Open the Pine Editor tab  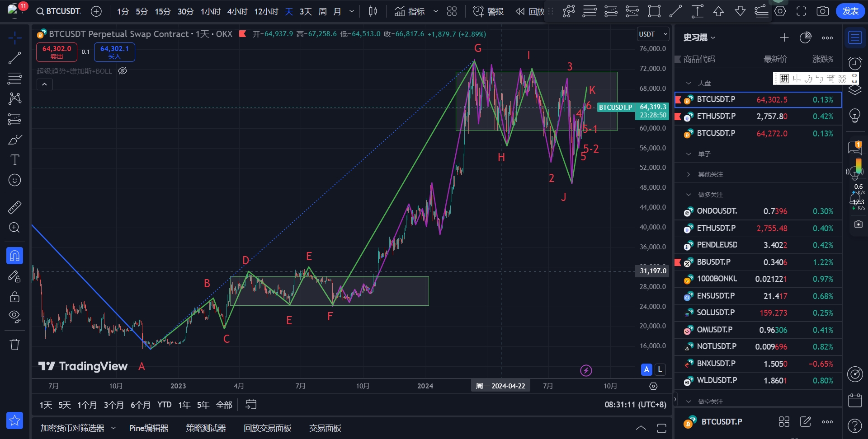[149, 428]
